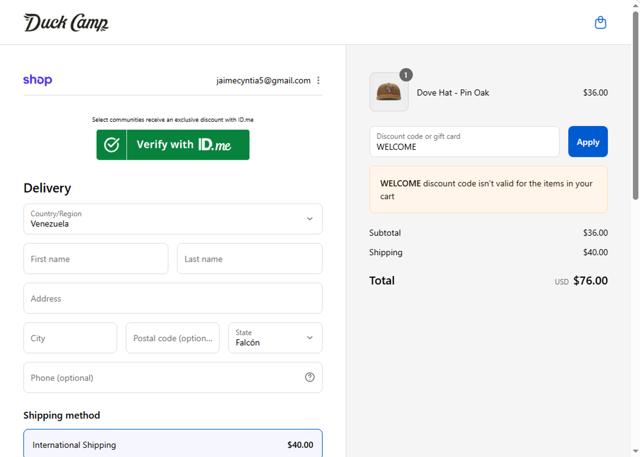Open the account options three-dot menu
Image resolution: width=640 pixels, height=457 pixels.
point(318,80)
